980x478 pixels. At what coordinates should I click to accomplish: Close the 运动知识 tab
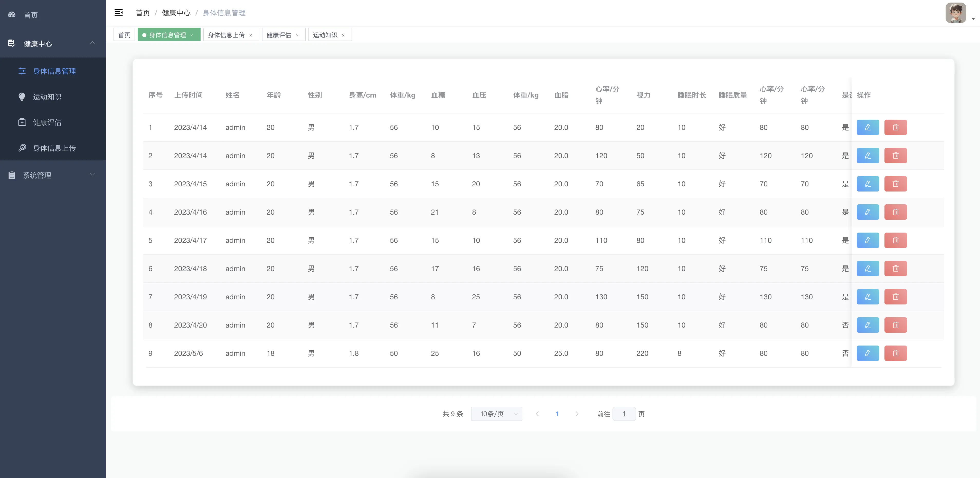(343, 35)
